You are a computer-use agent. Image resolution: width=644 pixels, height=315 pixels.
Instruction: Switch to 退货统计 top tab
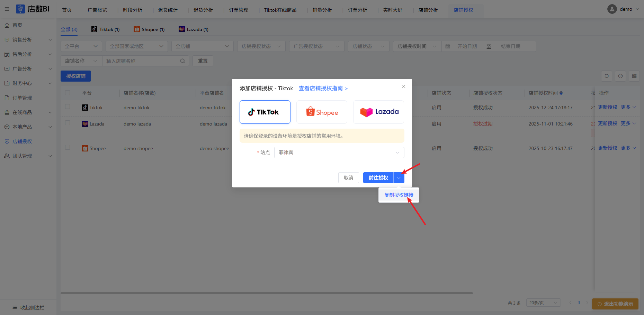pyautogui.click(x=168, y=10)
